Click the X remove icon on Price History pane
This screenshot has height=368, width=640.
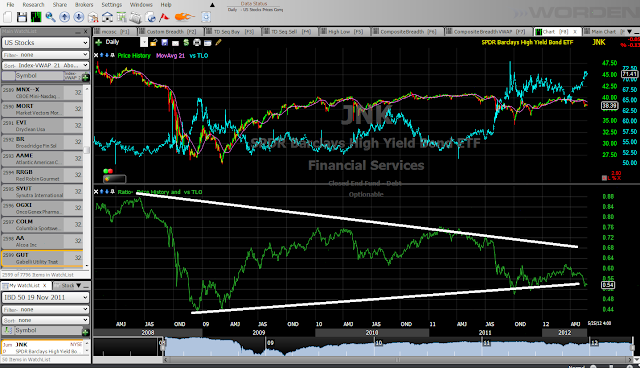[96, 55]
